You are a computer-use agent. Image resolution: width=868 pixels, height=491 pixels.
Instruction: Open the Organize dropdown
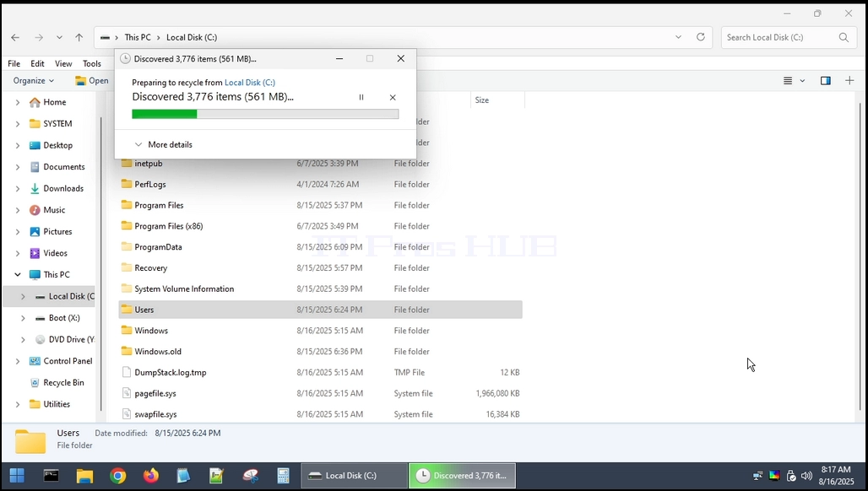click(34, 81)
